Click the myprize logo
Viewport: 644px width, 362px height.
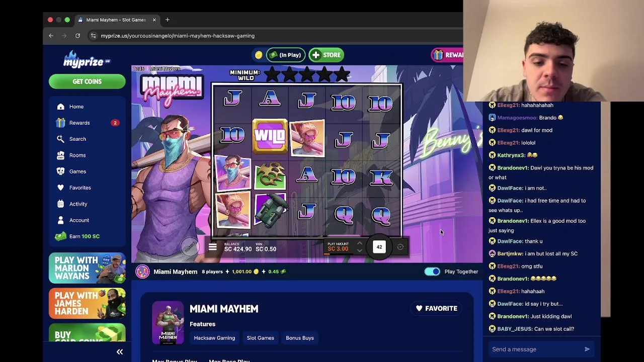(x=87, y=59)
